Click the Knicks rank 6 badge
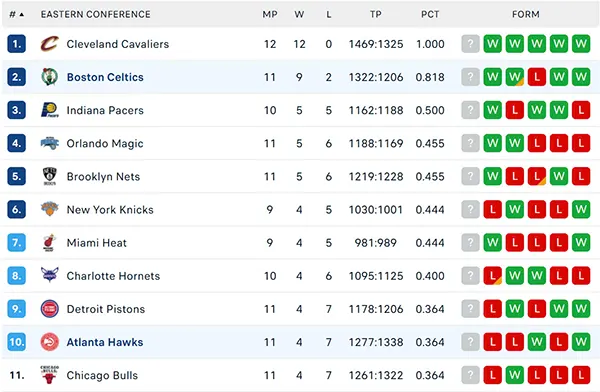 [16, 209]
